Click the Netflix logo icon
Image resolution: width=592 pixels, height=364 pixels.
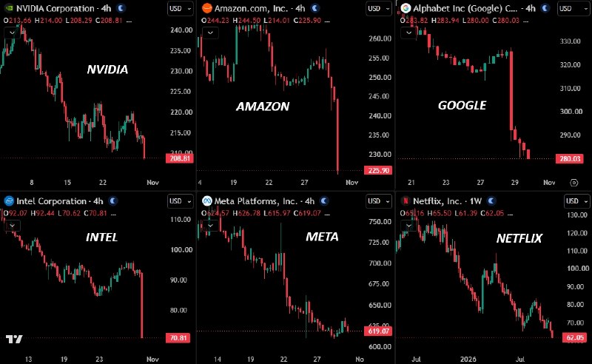pyautogui.click(x=406, y=201)
